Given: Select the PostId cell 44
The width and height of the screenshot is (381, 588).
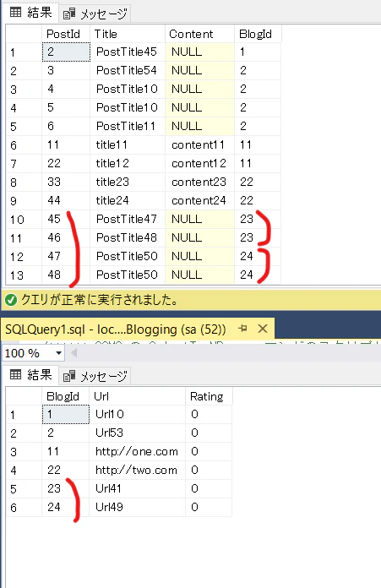Looking at the screenshot, I should 66,200.
